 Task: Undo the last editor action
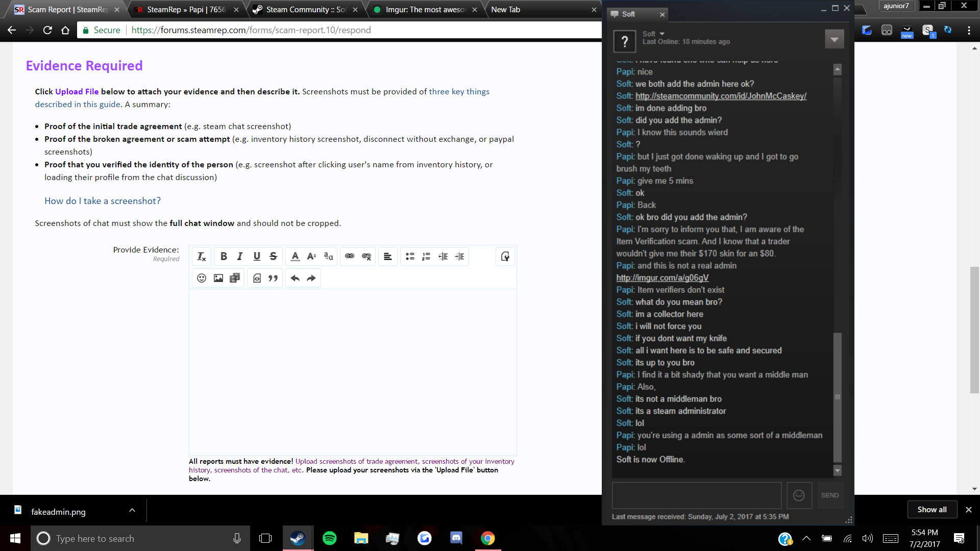[x=295, y=278]
